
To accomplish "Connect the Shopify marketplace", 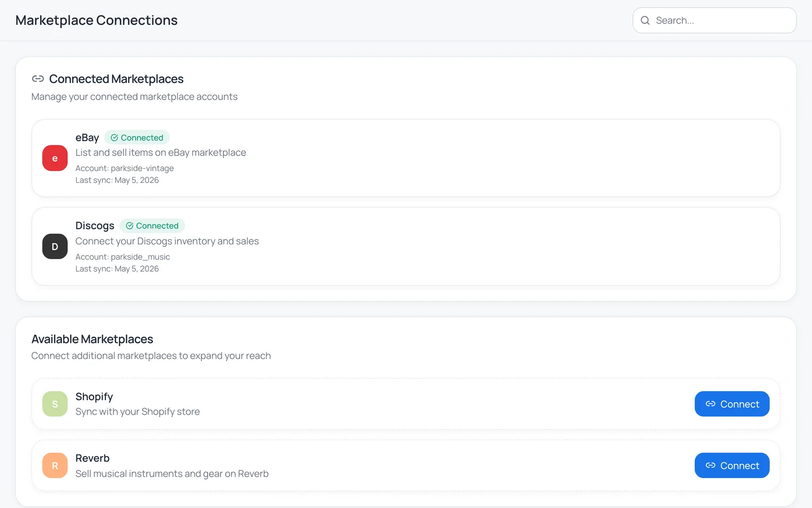I will point(732,404).
